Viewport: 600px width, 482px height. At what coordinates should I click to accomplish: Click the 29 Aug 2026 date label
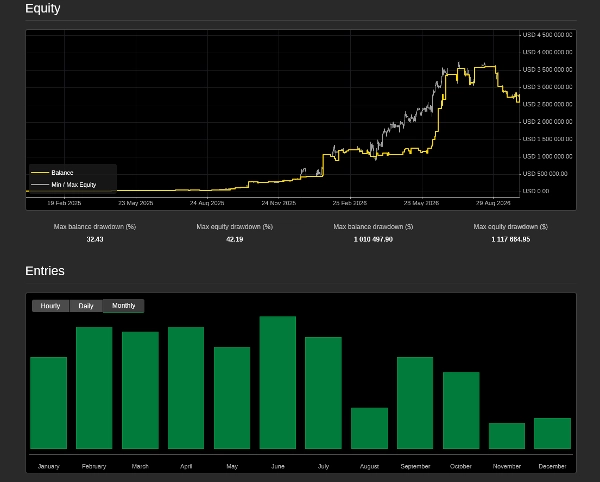pos(493,203)
